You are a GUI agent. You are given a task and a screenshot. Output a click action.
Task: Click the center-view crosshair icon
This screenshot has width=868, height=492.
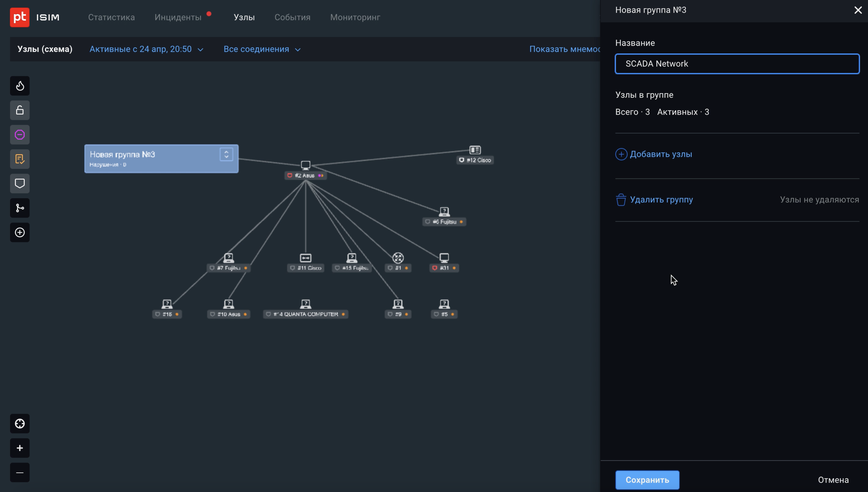[20, 423]
